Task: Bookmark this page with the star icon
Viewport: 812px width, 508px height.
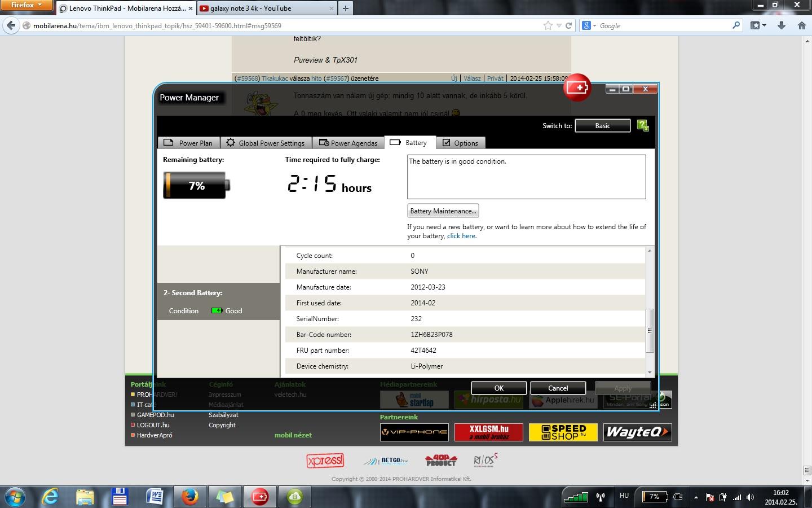Action: coord(548,25)
